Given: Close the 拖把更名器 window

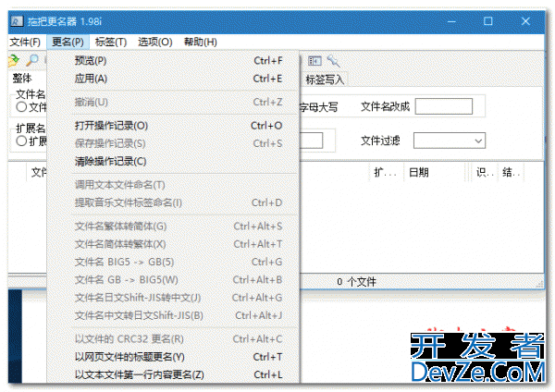Looking at the screenshot, I should pos(525,21).
